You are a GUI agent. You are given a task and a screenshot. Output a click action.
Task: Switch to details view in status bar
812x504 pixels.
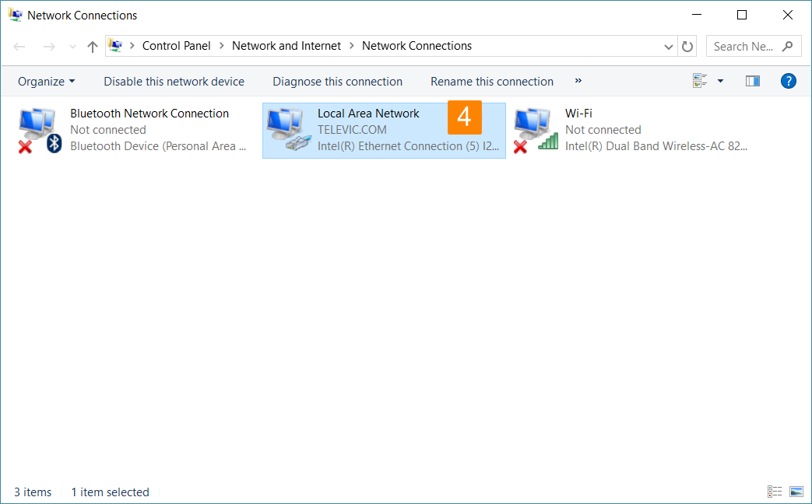click(775, 492)
